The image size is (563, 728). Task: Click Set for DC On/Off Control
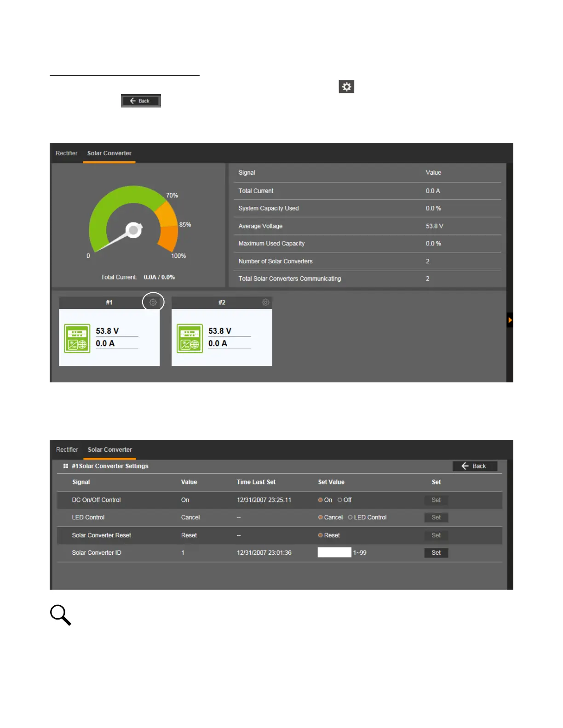click(436, 500)
